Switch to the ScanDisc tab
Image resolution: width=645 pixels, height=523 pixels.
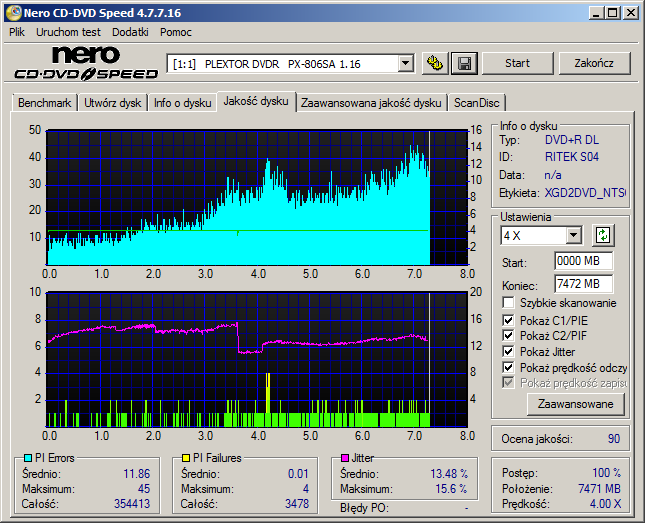pos(476,103)
